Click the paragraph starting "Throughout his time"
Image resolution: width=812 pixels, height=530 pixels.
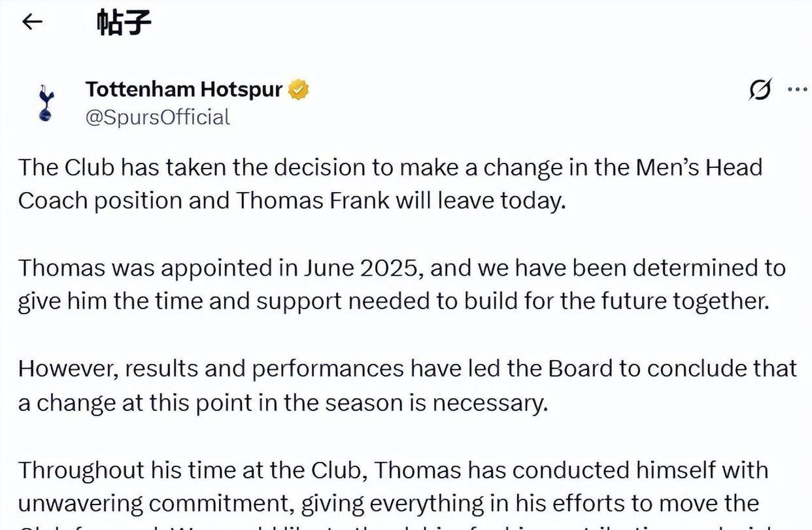(x=392, y=487)
